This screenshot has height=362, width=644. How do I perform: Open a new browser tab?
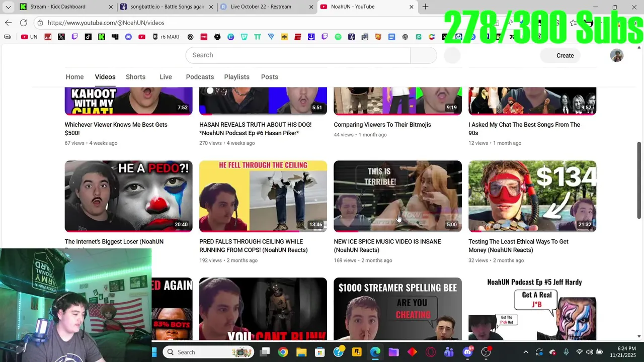426,7
